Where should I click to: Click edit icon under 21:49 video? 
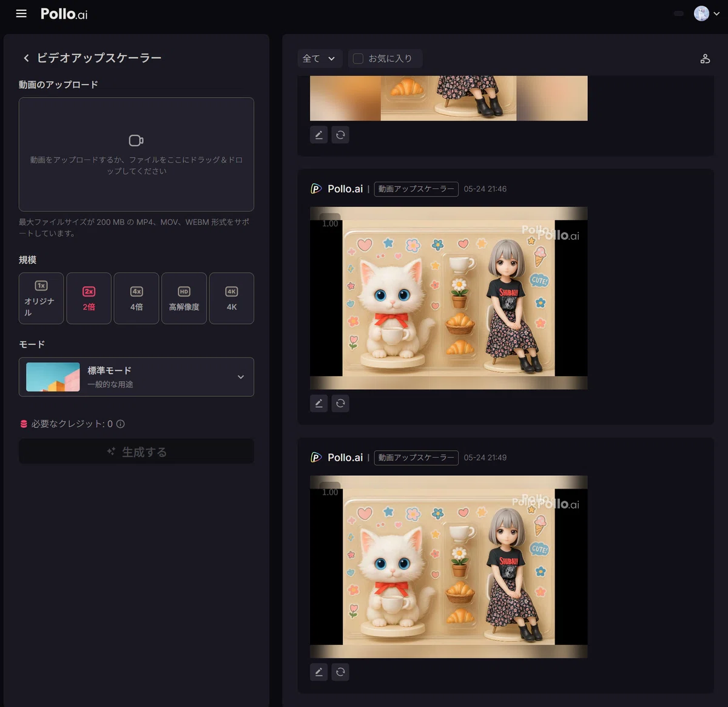click(319, 672)
